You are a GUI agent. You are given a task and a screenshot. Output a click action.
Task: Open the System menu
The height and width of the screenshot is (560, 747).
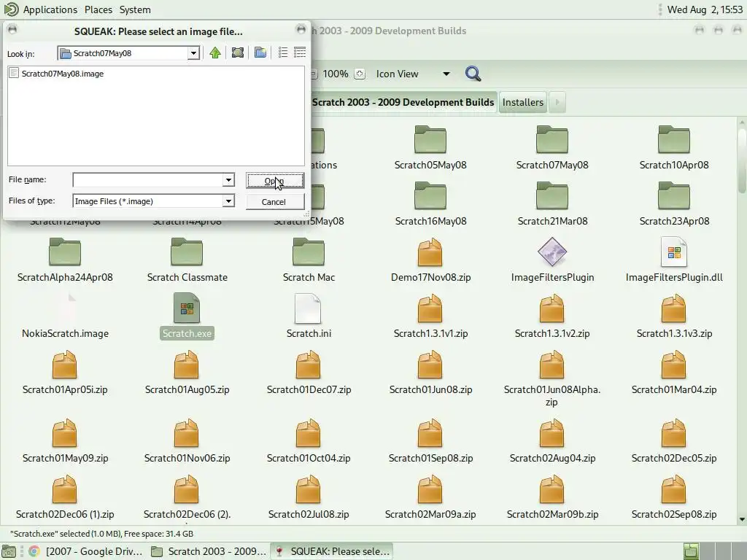[x=135, y=9]
